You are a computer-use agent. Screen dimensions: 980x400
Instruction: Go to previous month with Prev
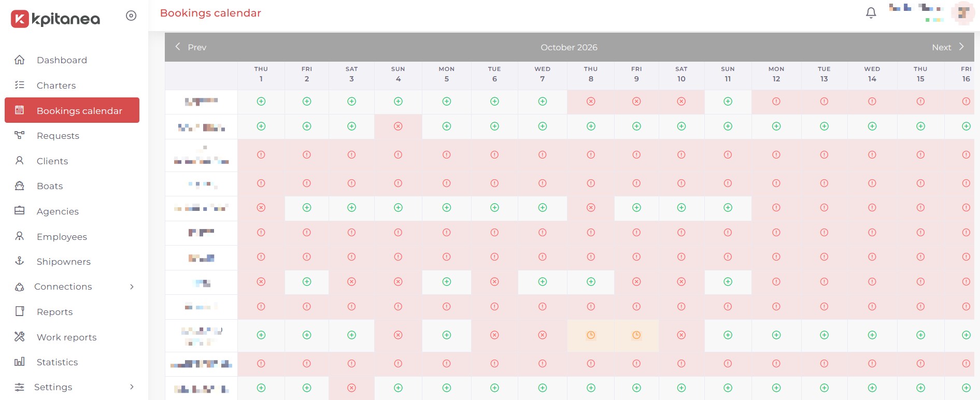[191, 47]
